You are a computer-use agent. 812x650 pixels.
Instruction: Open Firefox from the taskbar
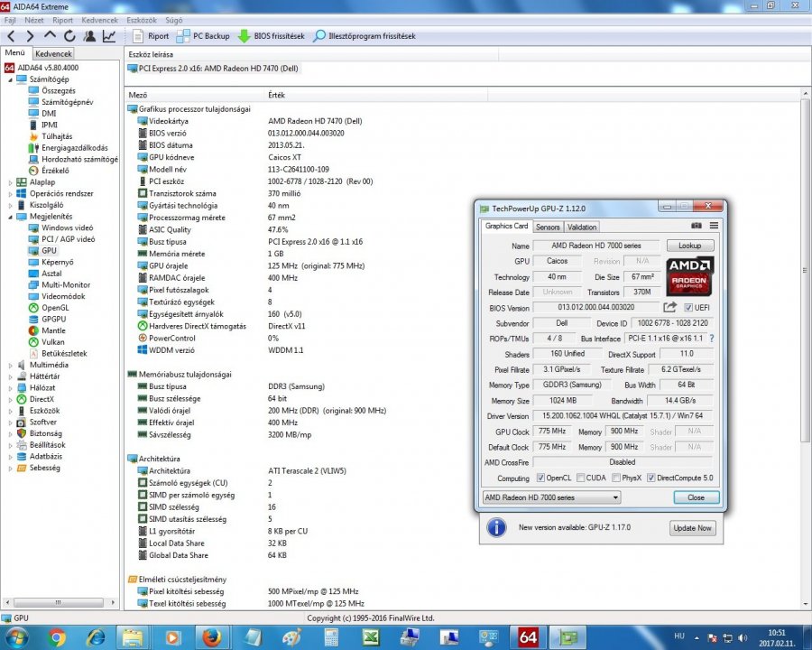pos(211,637)
